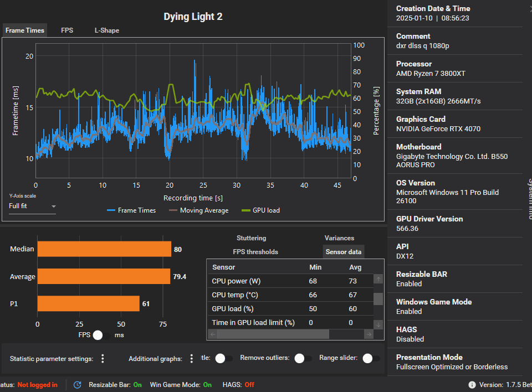This screenshot has width=532, height=392.
Task: Select the CPU temp (°C) row
Action: pos(290,295)
